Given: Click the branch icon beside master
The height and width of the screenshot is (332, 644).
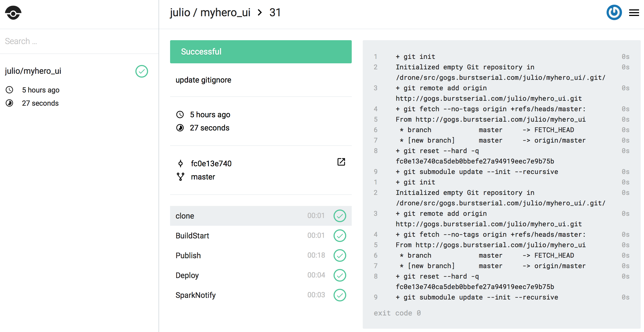Looking at the screenshot, I should point(180,177).
